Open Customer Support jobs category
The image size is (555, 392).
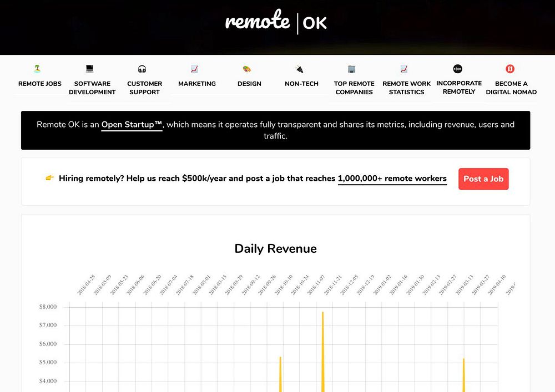click(145, 88)
